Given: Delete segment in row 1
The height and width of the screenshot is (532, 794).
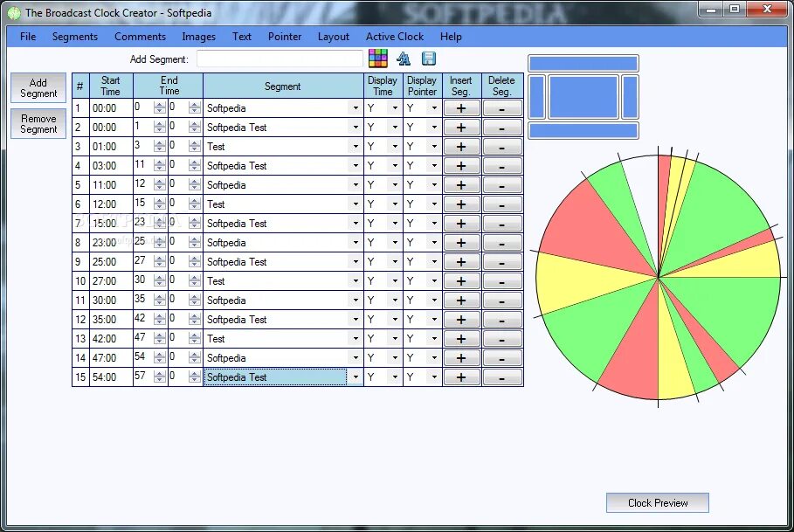Looking at the screenshot, I should click(502, 108).
